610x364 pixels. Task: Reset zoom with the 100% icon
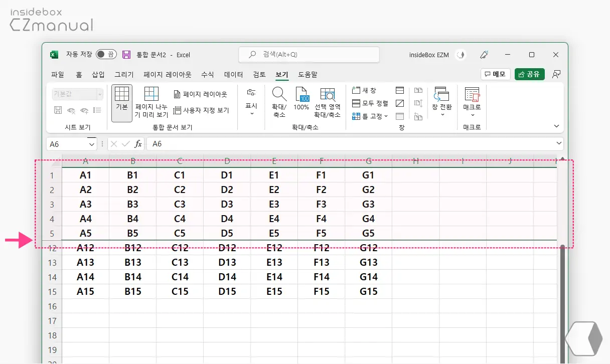tap(301, 99)
